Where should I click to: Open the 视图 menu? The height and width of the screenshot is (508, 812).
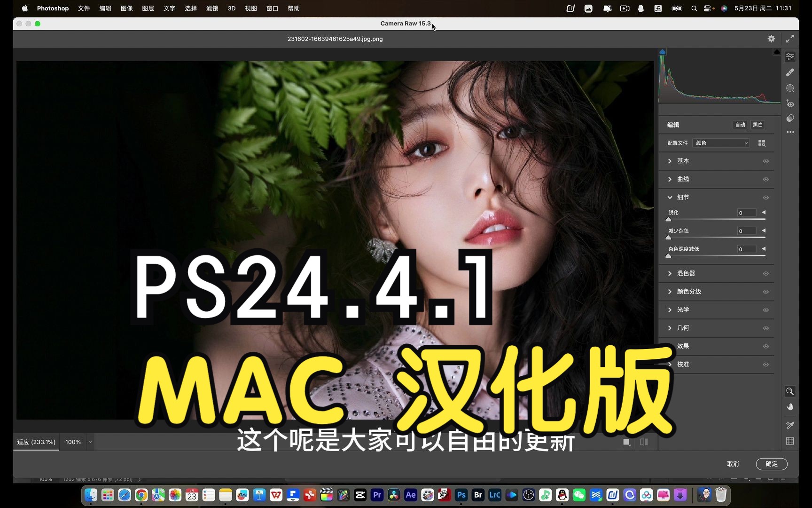point(251,8)
